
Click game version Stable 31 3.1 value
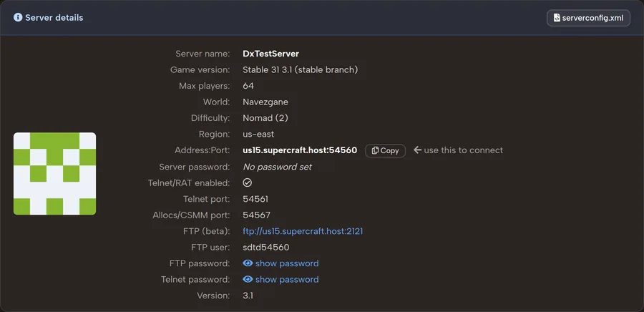(x=301, y=70)
